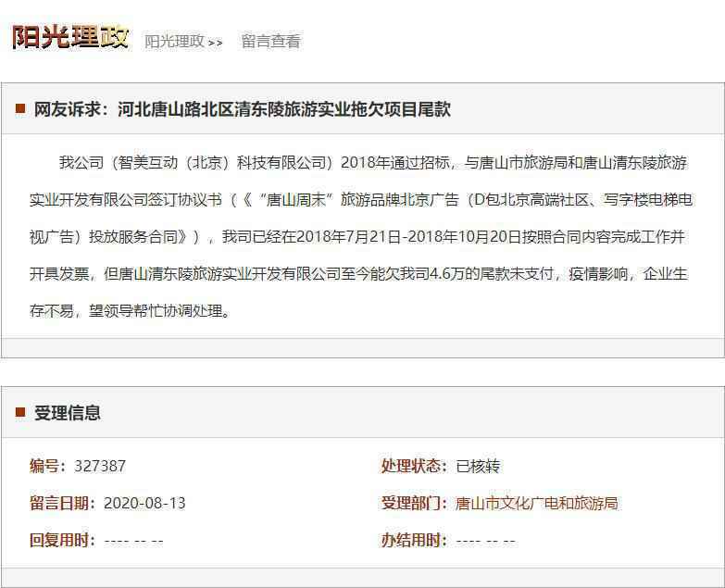Click the 编号 field label
This screenshot has width=725, height=588.
coord(49,466)
